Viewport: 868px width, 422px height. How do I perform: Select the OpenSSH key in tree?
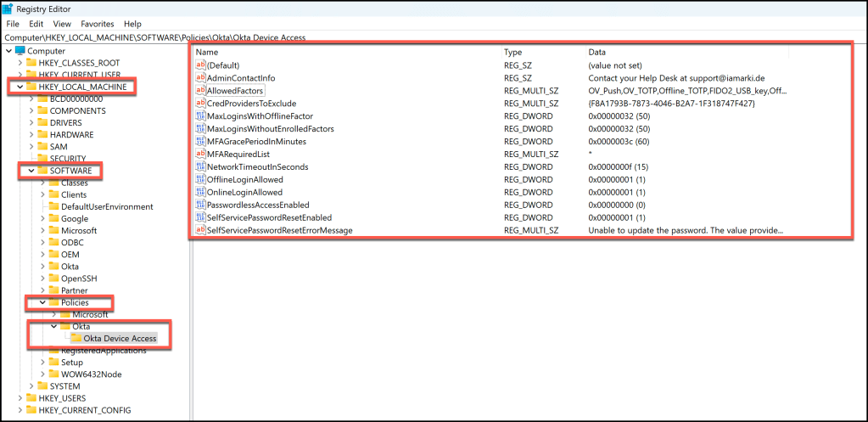point(80,279)
